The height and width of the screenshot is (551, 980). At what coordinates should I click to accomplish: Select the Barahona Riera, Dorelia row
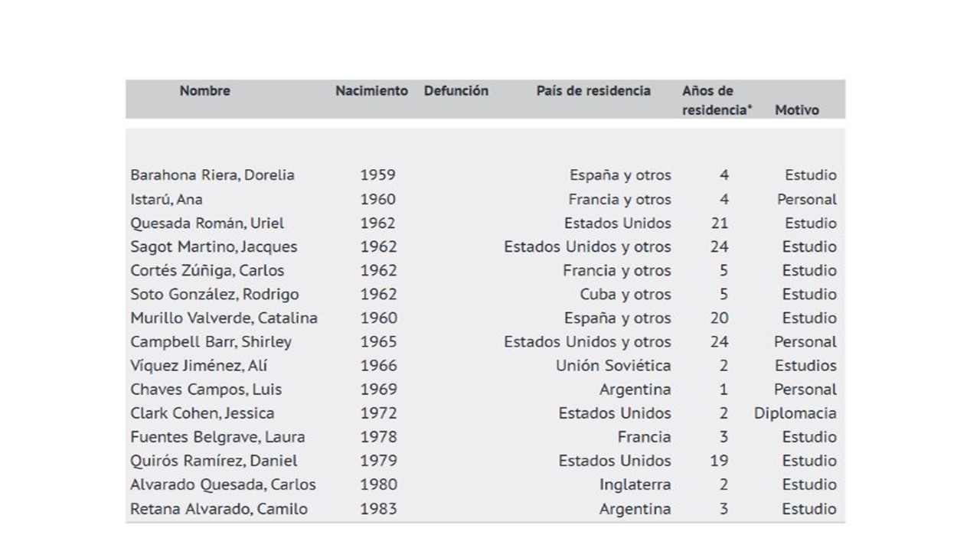(485, 174)
